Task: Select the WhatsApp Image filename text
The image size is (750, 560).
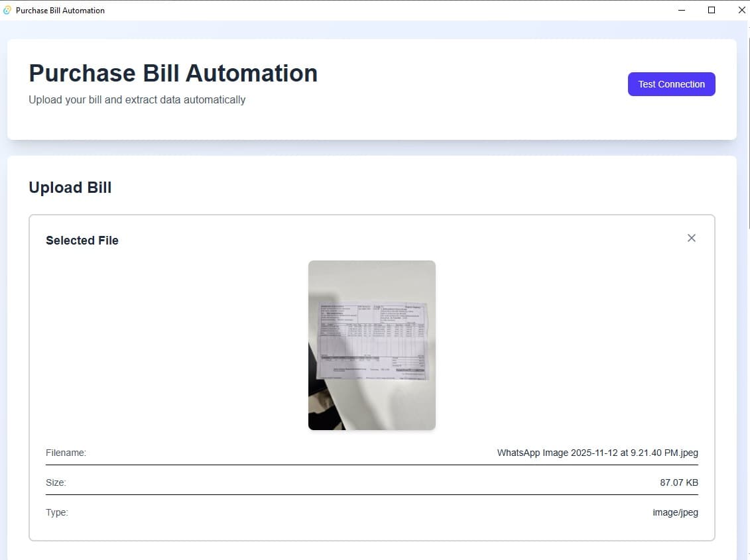Action: (597, 453)
